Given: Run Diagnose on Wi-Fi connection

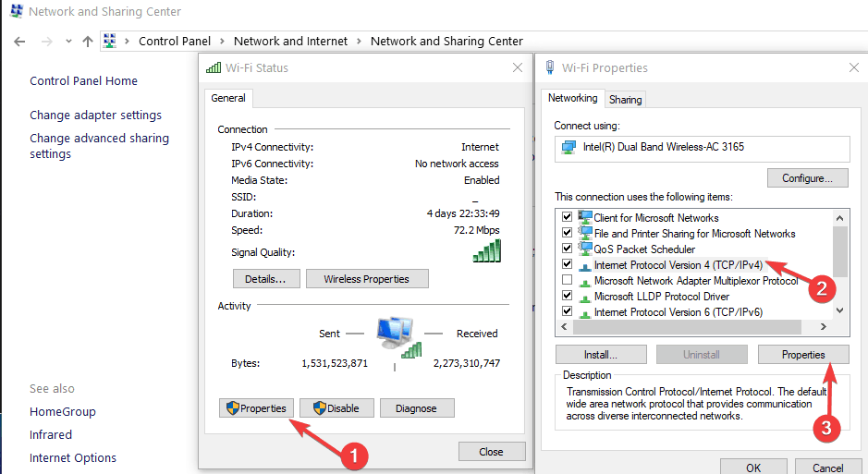Looking at the screenshot, I should (417, 408).
